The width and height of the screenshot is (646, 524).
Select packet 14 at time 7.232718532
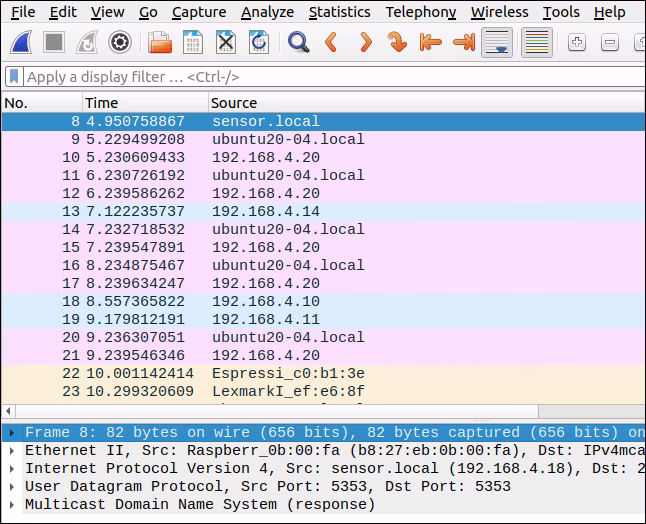tap(323, 229)
